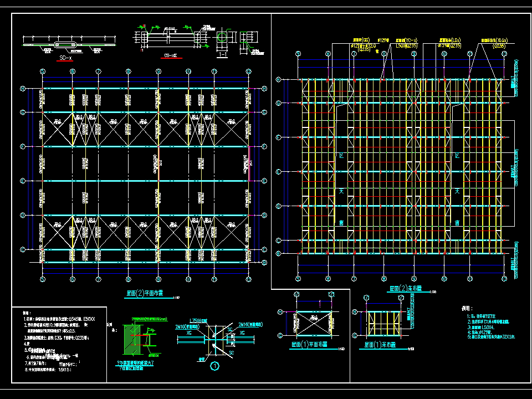The height and width of the screenshot is (399, 532).
Task: Pick the cyan ø32X2 note line
Action: point(491,337)
